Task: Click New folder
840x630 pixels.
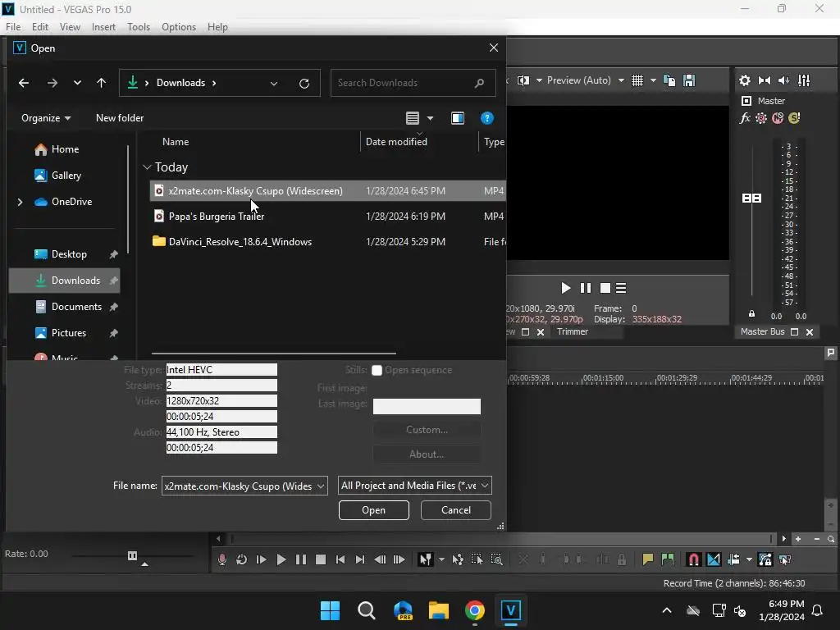Action: pyautogui.click(x=120, y=118)
